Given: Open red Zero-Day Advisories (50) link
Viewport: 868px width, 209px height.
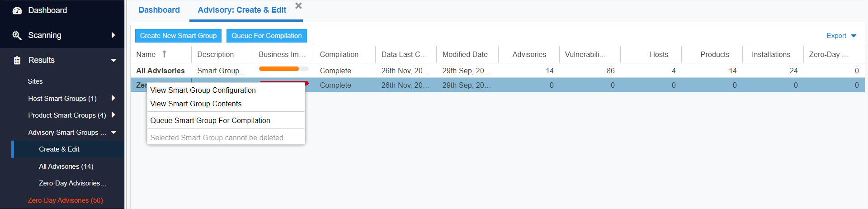Looking at the screenshot, I should coord(66,200).
